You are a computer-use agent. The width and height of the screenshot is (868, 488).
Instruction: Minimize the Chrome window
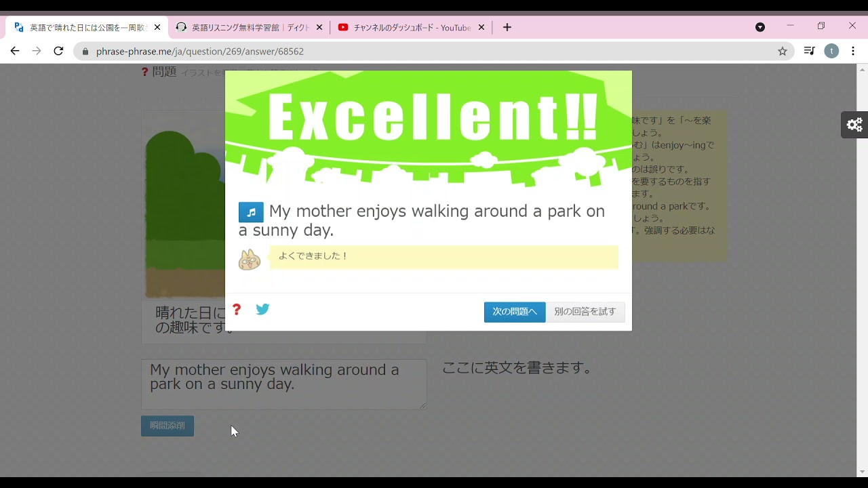[x=790, y=26]
